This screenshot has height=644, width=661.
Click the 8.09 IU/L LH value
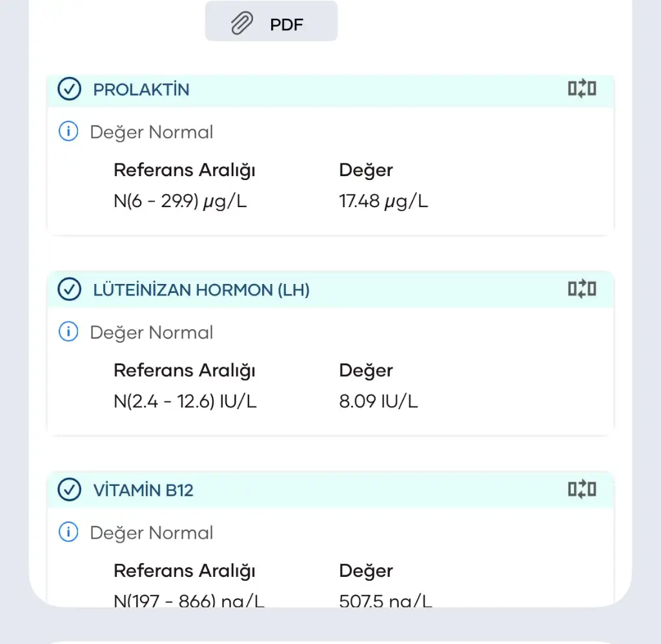pos(378,402)
